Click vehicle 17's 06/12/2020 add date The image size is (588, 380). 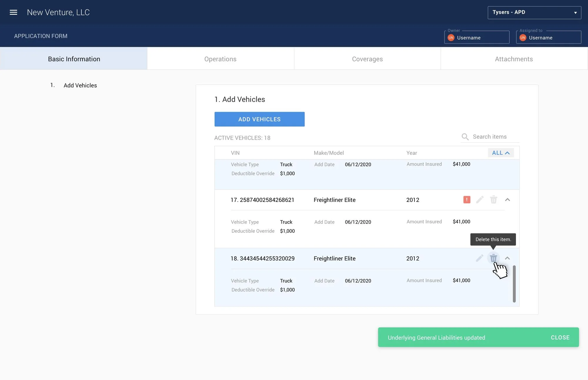[358, 222]
